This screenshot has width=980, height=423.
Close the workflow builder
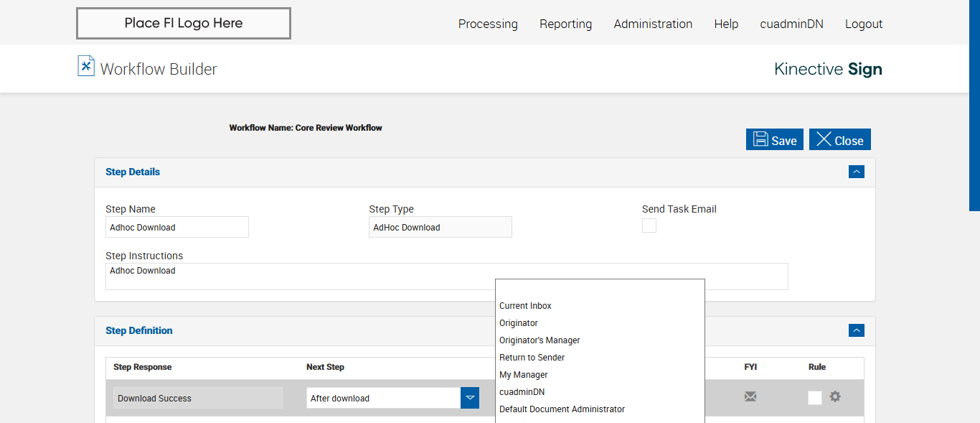coord(839,140)
